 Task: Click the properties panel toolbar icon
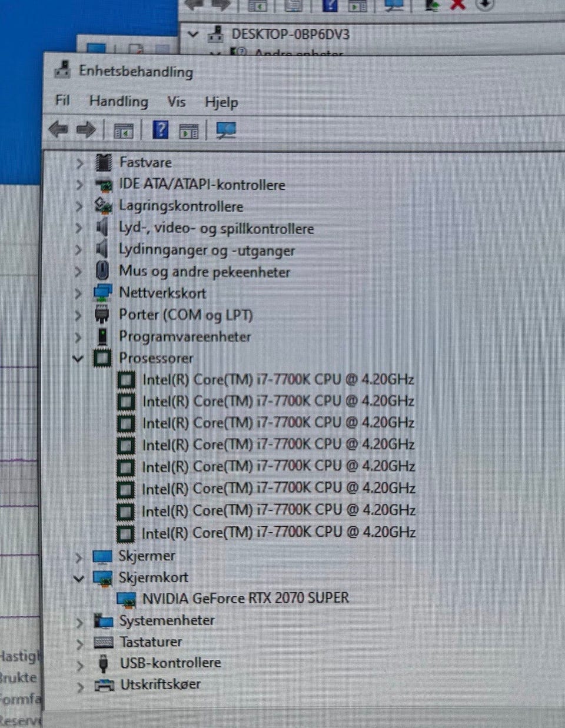188,131
